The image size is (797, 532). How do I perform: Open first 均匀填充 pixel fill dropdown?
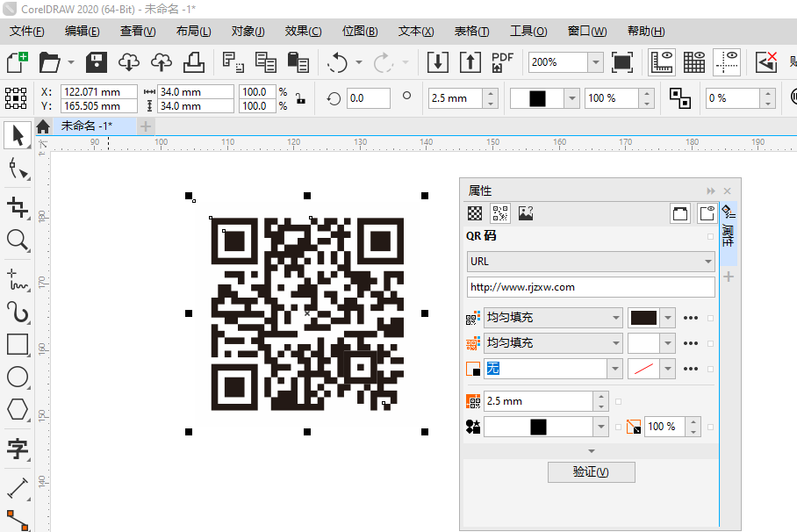click(x=615, y=318)
